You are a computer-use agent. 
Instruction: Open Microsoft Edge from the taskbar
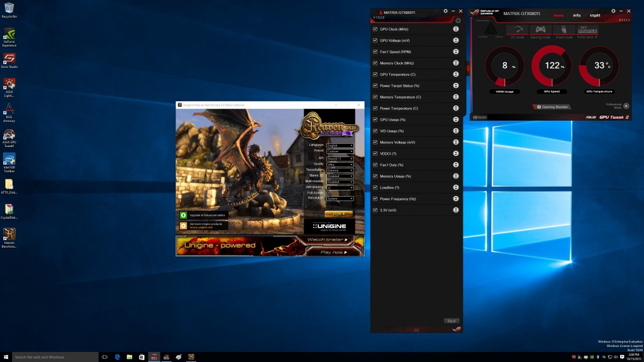[x=117, y=357]
